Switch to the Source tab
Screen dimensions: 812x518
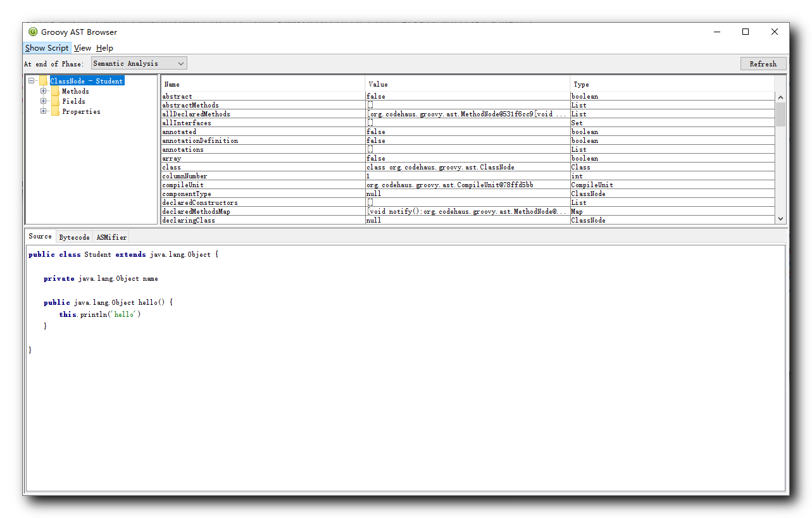coord(41,236)
